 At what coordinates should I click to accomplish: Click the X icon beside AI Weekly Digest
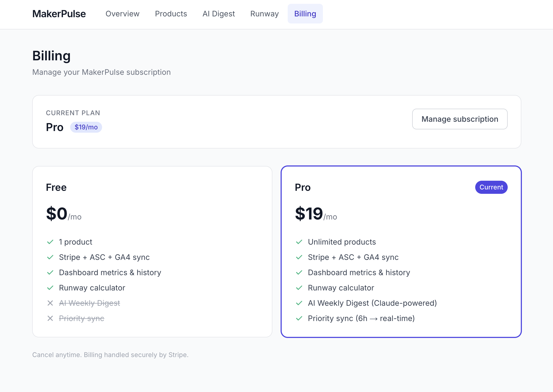pos(50,303)
